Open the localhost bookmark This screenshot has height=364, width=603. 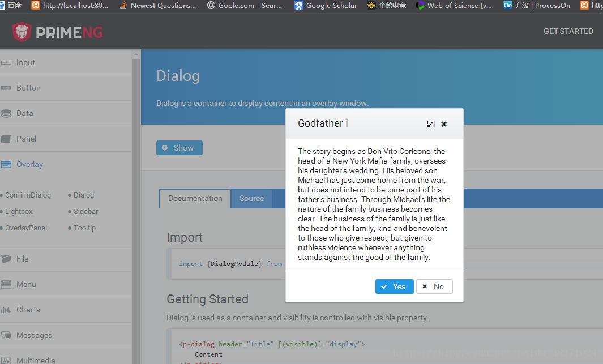70,6
